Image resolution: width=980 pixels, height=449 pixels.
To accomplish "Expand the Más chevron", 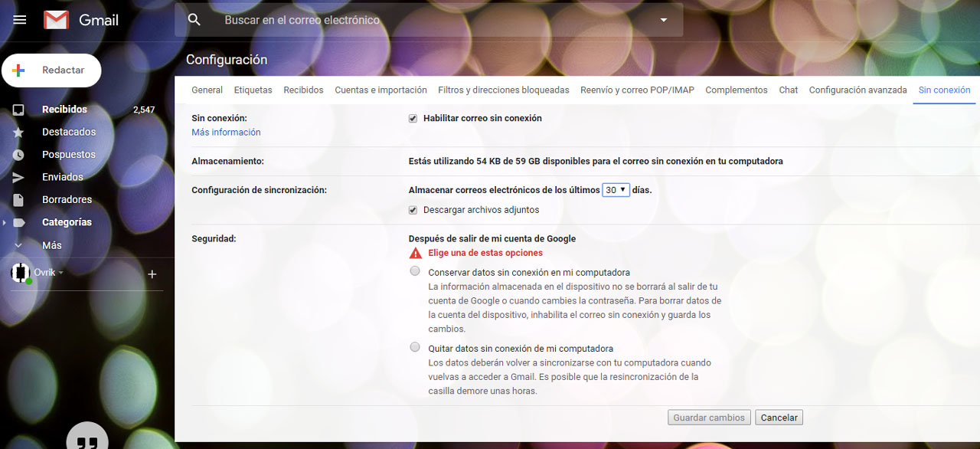I will tap(18, 245).
